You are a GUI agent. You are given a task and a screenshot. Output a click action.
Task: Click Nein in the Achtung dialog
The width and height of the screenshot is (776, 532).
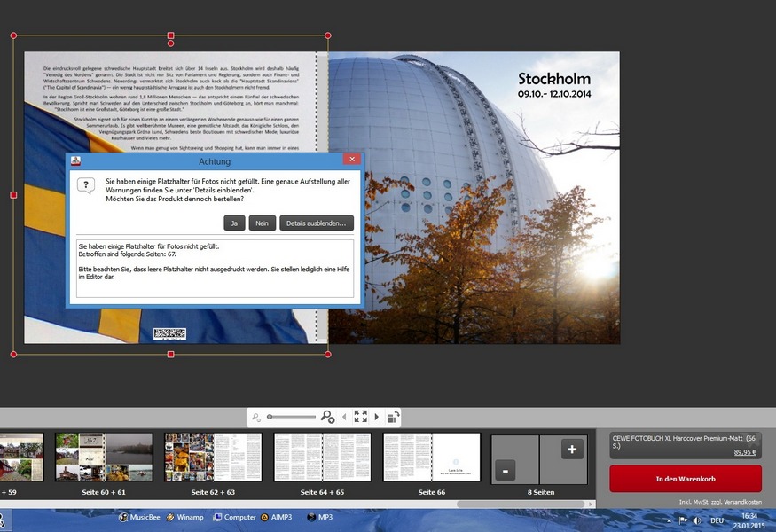[x=263, y=223]
